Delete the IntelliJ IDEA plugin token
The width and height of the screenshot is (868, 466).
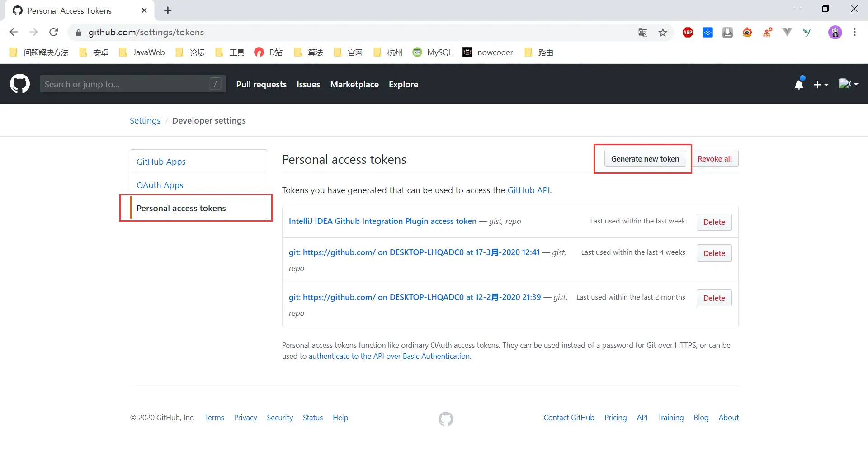(x=714, y=222)
